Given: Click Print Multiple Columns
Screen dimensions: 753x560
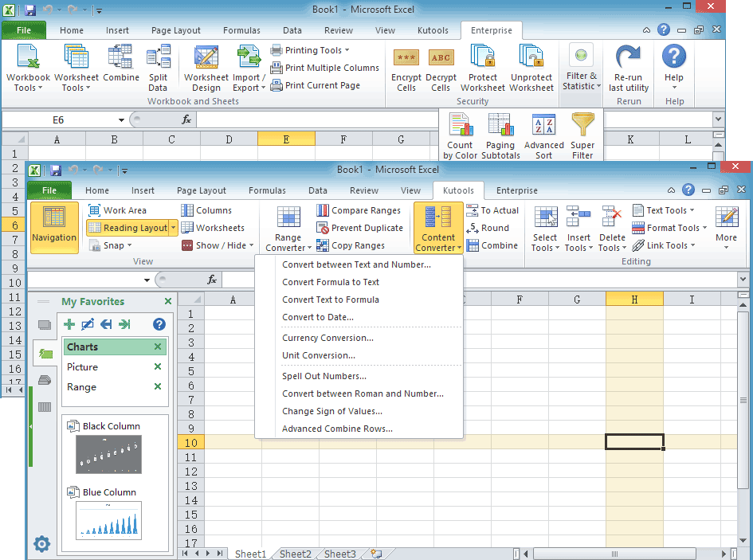Looking at the screenshot, I should [324, 68].
